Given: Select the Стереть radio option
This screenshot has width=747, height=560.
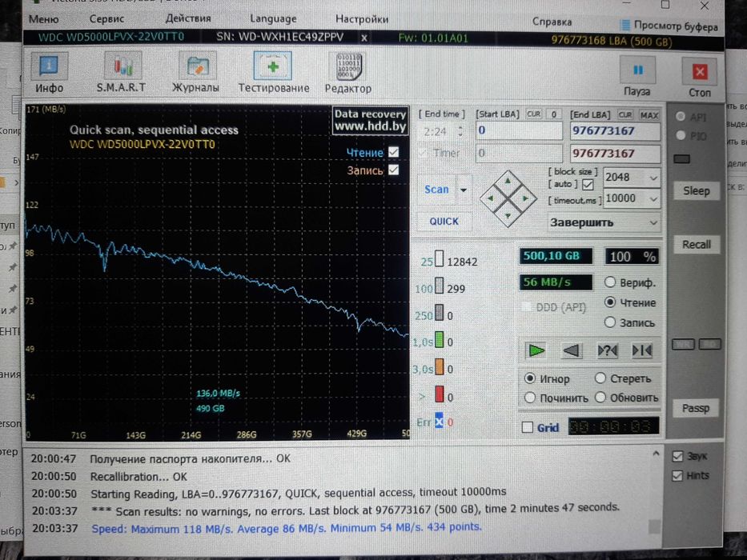Looking at the screenshot, I should pyautogui.click(x=600, y=378).
